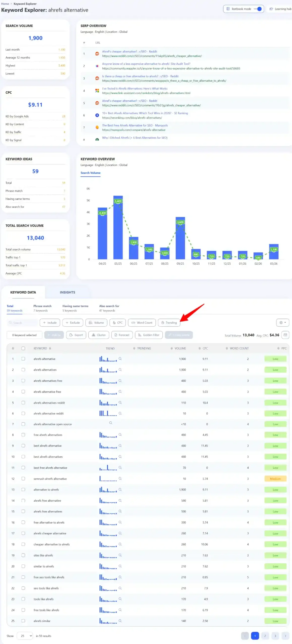Switch to the INSIGHTS tab

click(x=68, y=292)
